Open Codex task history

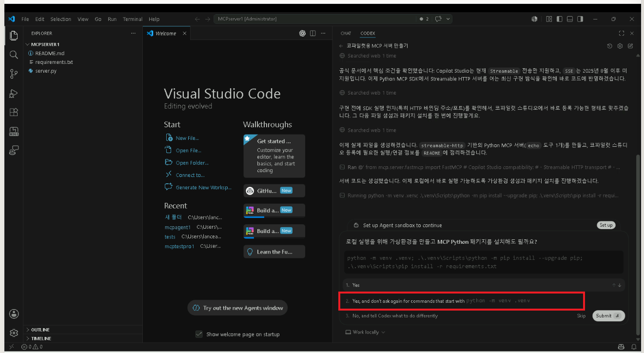coord(609,46)
